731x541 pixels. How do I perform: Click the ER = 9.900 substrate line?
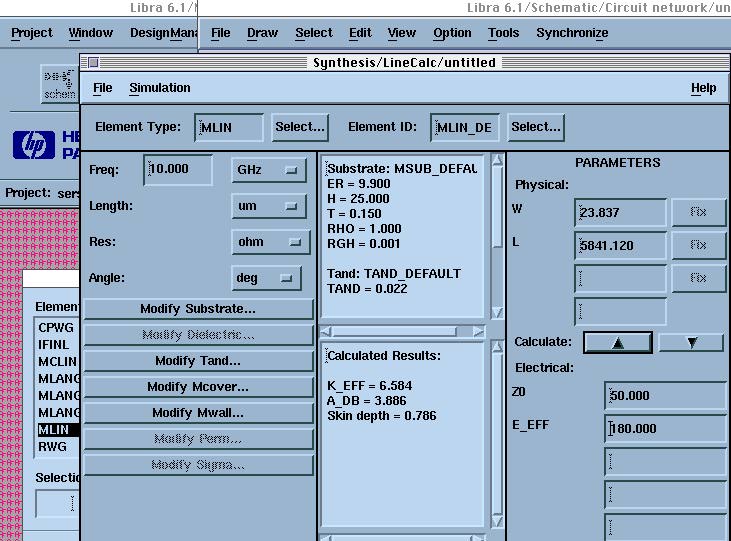(359, 184)
